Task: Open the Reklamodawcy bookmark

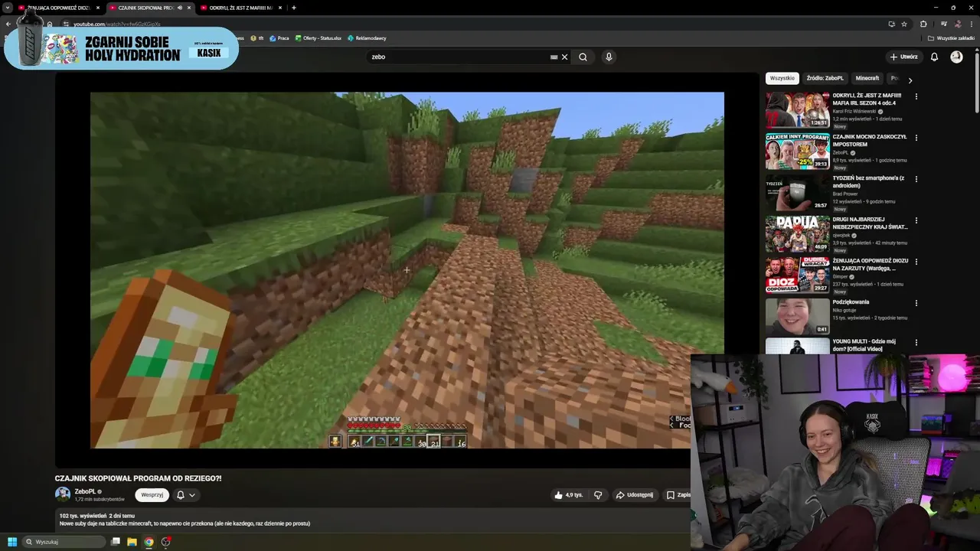Action: click(x=367, y=38)
